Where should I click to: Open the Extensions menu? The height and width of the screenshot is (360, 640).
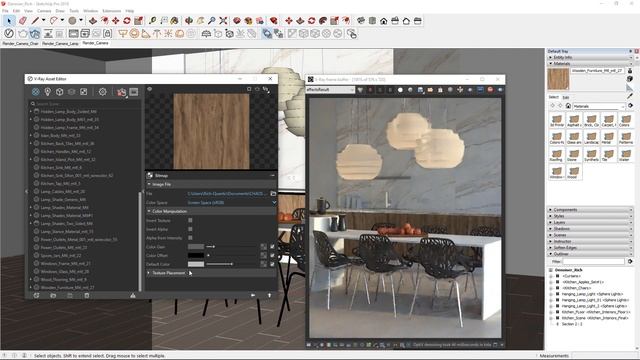(x=111, y=11)
